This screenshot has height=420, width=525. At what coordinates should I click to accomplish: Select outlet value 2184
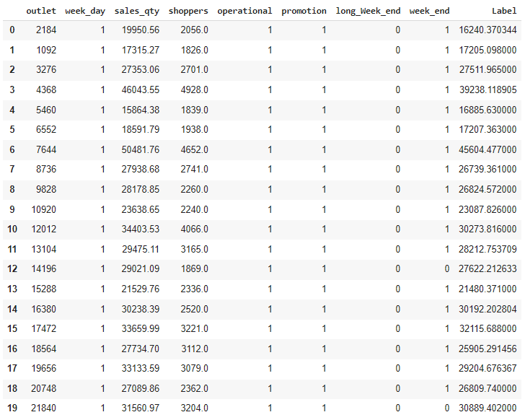click(x=46, y=30)
